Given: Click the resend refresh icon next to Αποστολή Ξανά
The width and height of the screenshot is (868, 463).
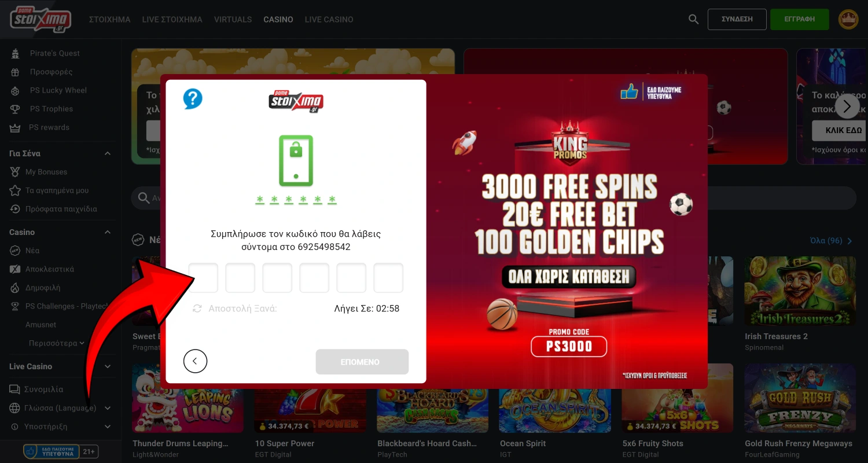Looking at the screenshot, I should click(x=197, y=309).
